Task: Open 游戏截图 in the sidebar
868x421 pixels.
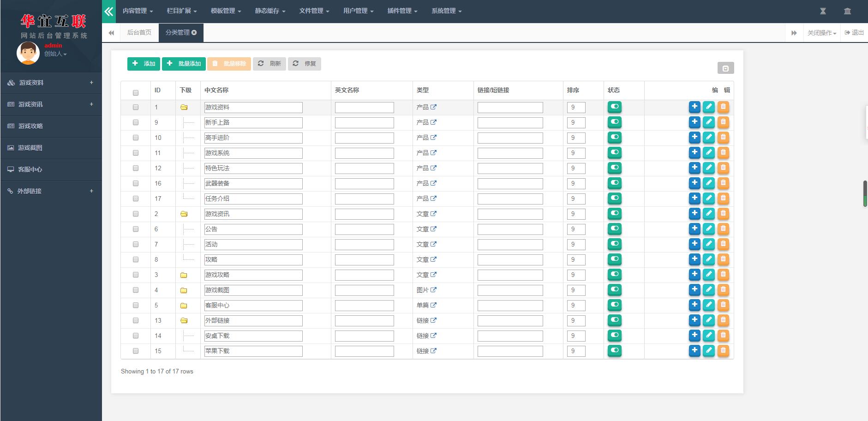Action: (x=51, y=148)
